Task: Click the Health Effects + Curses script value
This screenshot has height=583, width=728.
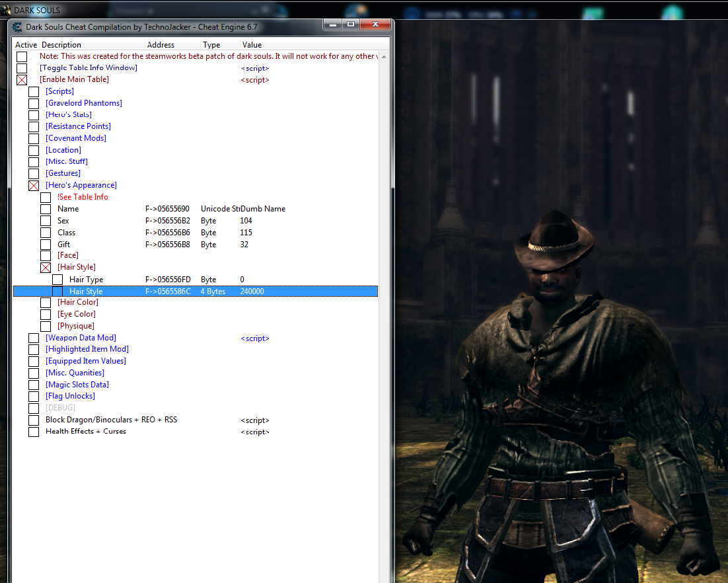Action: click(255, 432)
